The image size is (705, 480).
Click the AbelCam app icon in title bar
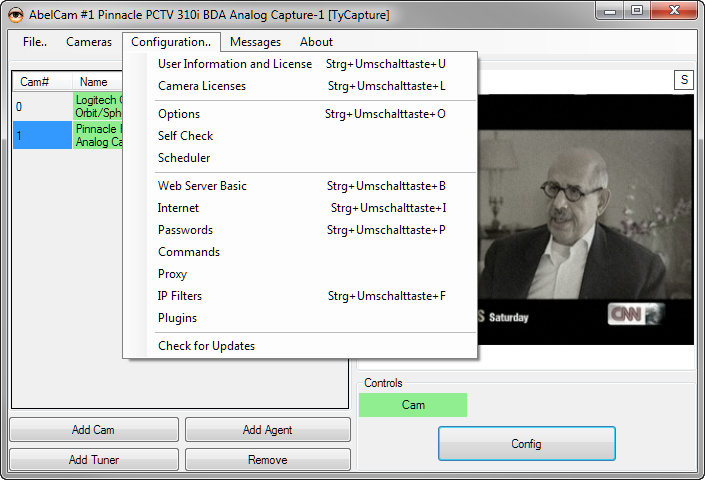point(16,15)
